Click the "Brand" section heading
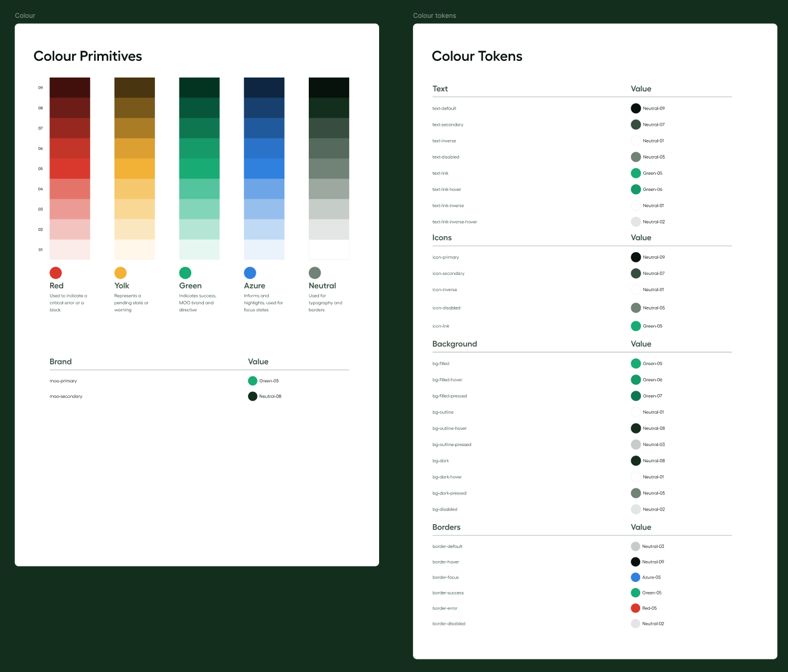The height and width of the screenshot is (672, 788). pos(61,361)
